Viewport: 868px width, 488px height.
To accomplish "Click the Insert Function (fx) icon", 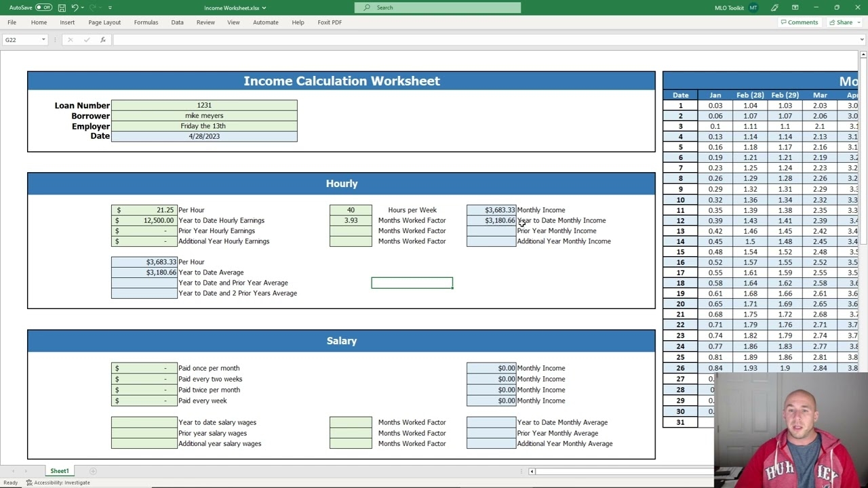I will (x=102, y=39).
